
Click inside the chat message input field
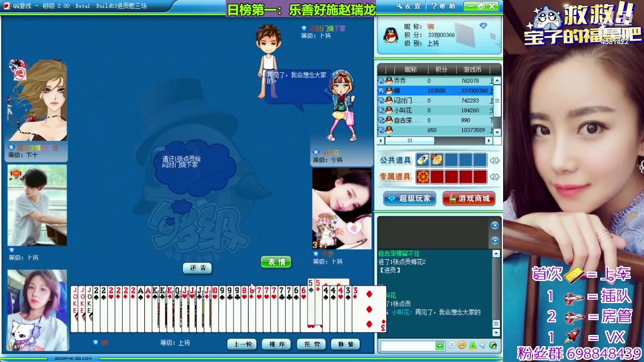tap(407, 345)
